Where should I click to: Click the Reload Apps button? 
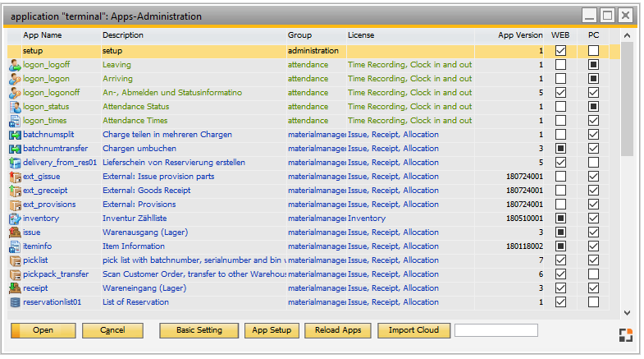coord(338,330)
